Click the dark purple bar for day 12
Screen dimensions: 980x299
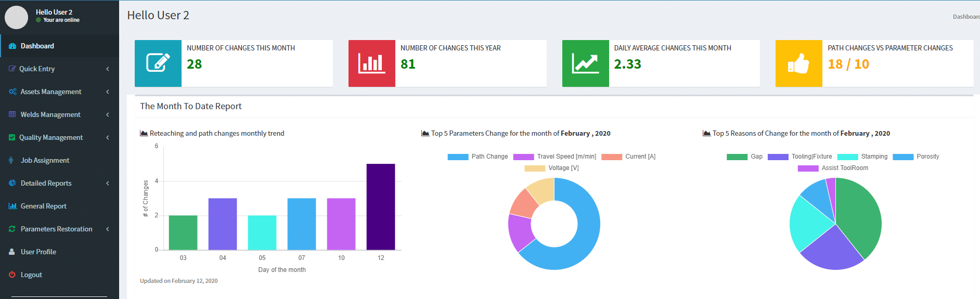381,207
